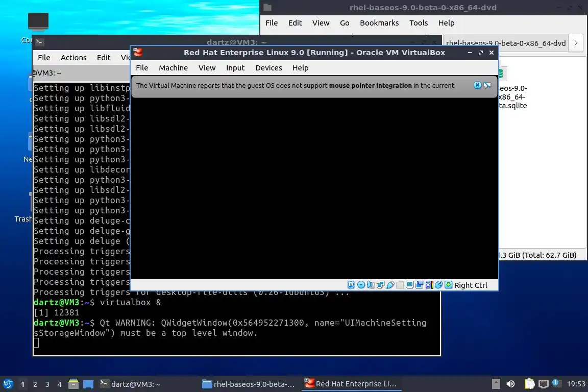Open VirtualBox View menu
Screen dimensions: 588x392
(207, 68)
